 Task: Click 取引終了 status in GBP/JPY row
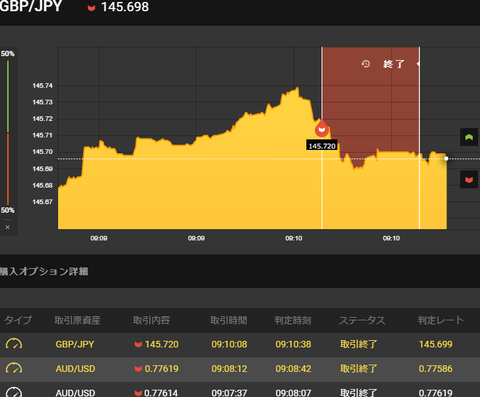click(x=359, y=344)
